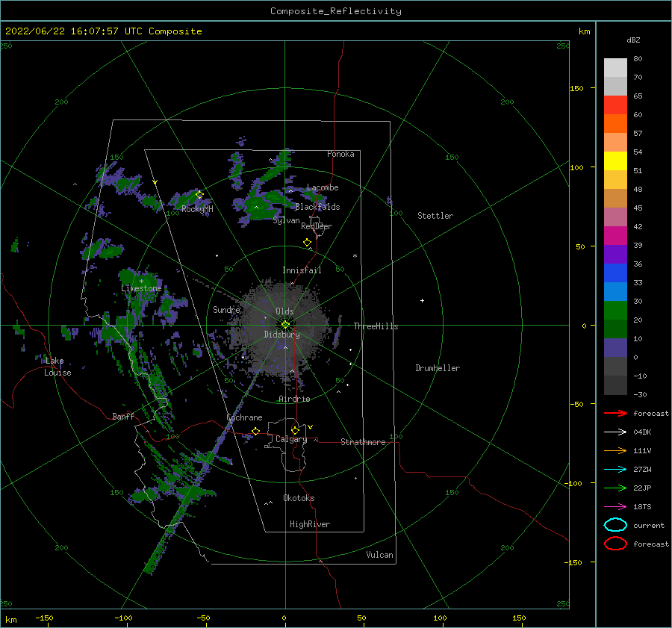The width and height of the screenshot is (672, 628).
Task: Click the Didsbury town label
Action: coord(281,335)
